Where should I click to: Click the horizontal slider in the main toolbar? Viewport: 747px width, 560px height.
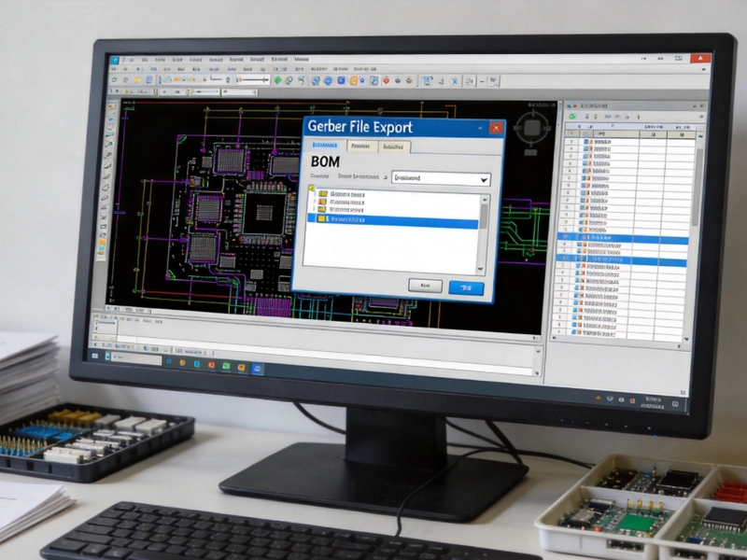point(252,80)
